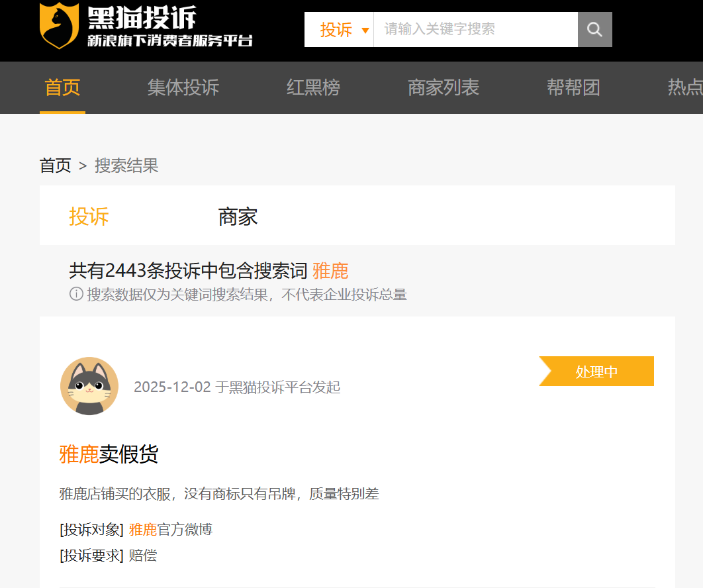The image size is (703, 588).
Task: Open the complaint titled 雅鹿卖假货
Action: 109,454
